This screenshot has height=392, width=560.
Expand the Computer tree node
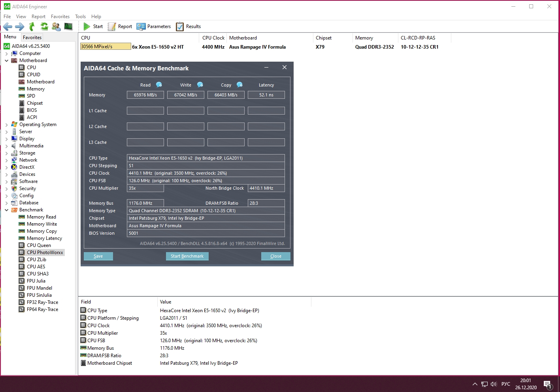(x=6, y=53)
